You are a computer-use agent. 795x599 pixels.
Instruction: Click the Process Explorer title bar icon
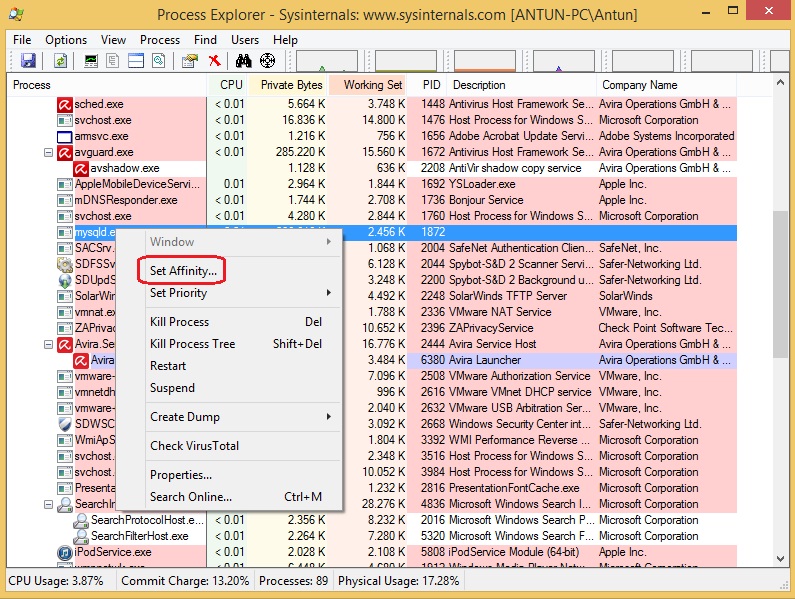coord(16,14)
